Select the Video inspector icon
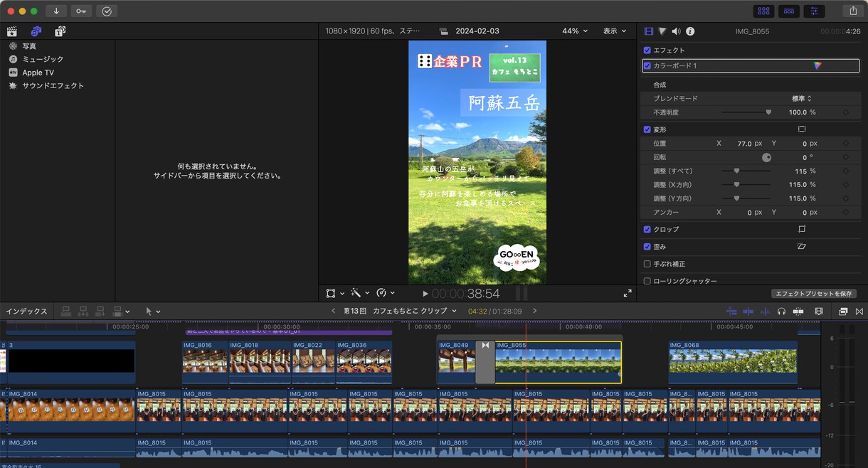The height and width of the screenshot is (468, 868). [647, 31]
